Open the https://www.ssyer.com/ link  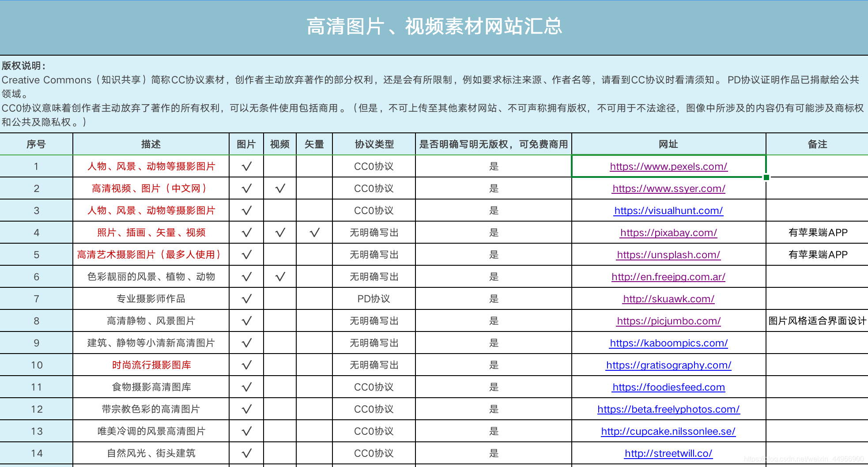[x=668, y=188]
